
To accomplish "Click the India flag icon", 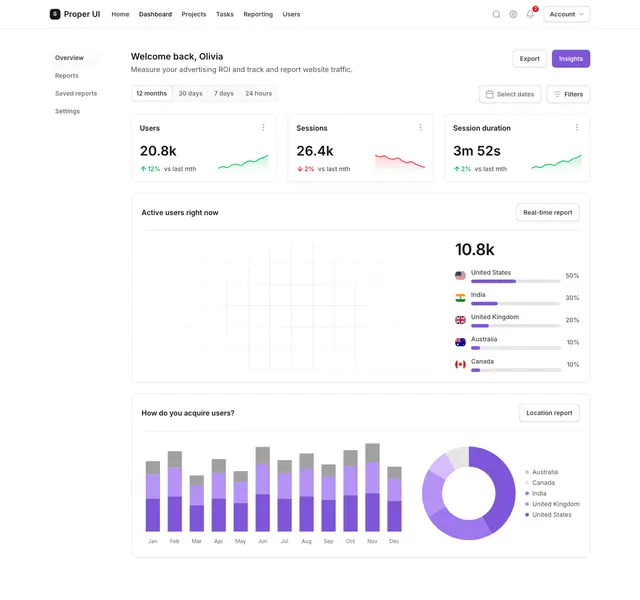I will (x=460, y=298).
